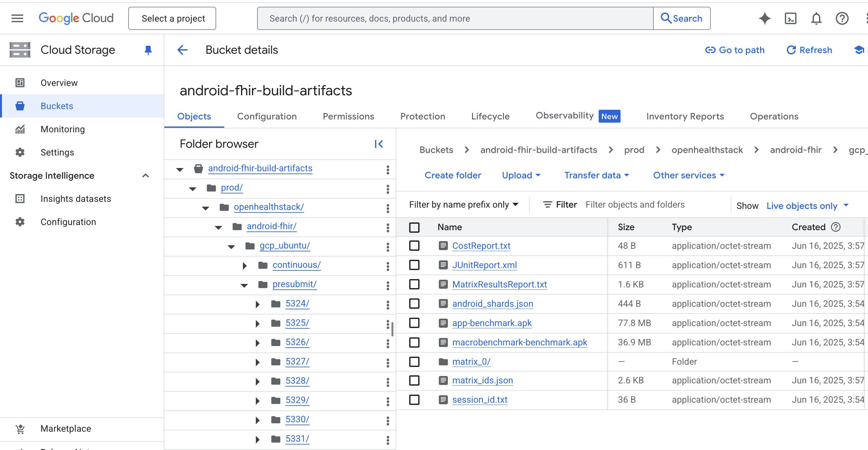
Task: Open more options for 5328/ folder
Action: point(388,382)
